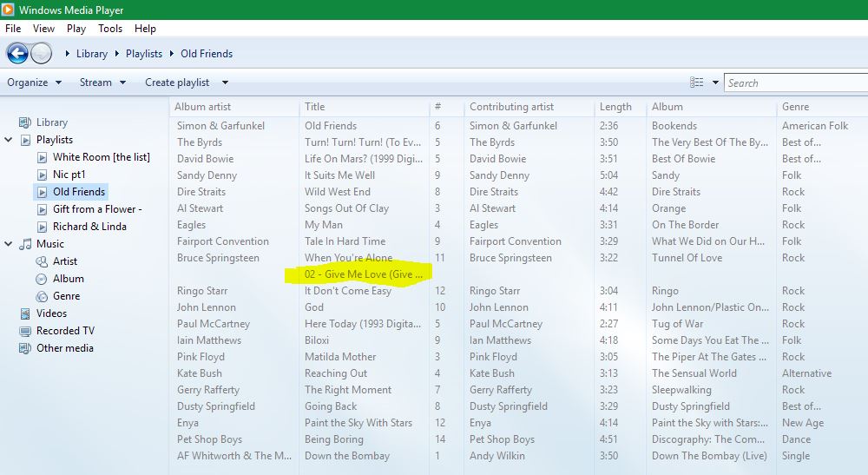This screenshot has height=475, width=868.
Task: Click the Old Friends playlist icon
Action: (42, 192)
